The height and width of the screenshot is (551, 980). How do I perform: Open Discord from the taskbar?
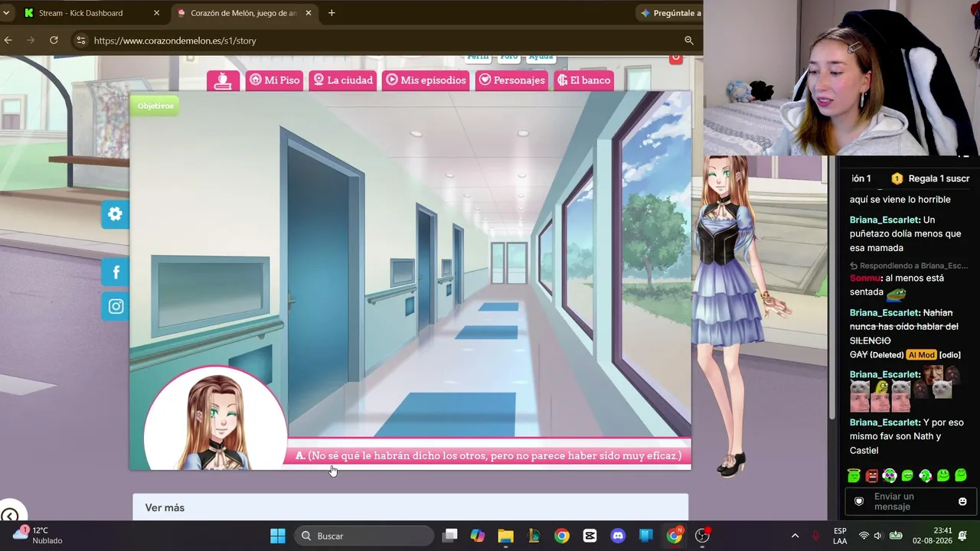[x=618, y=536]
